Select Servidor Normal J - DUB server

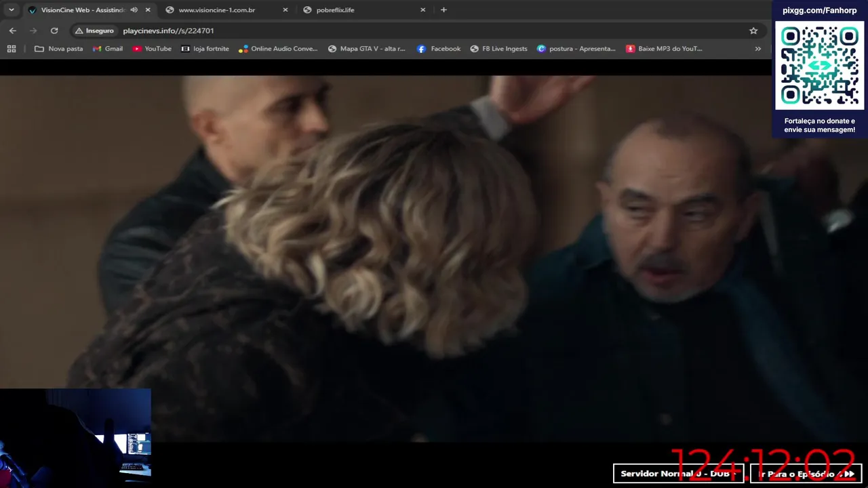click(x=678, y=473)
